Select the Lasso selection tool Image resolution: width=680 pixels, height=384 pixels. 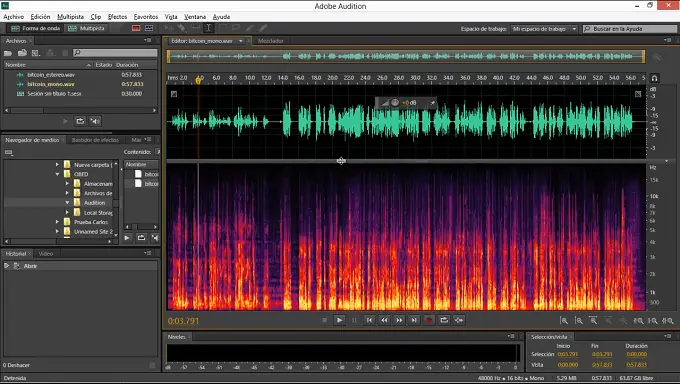pos(236,28)
